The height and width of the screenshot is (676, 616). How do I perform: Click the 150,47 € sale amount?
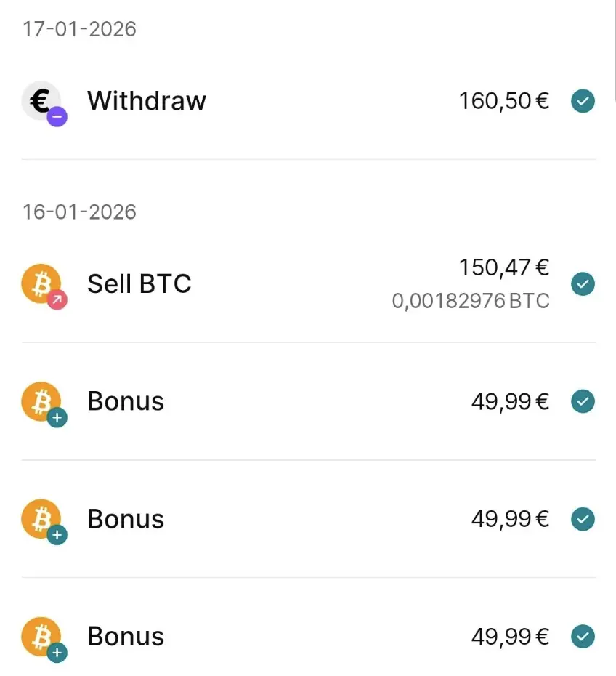tap(503, 268)
